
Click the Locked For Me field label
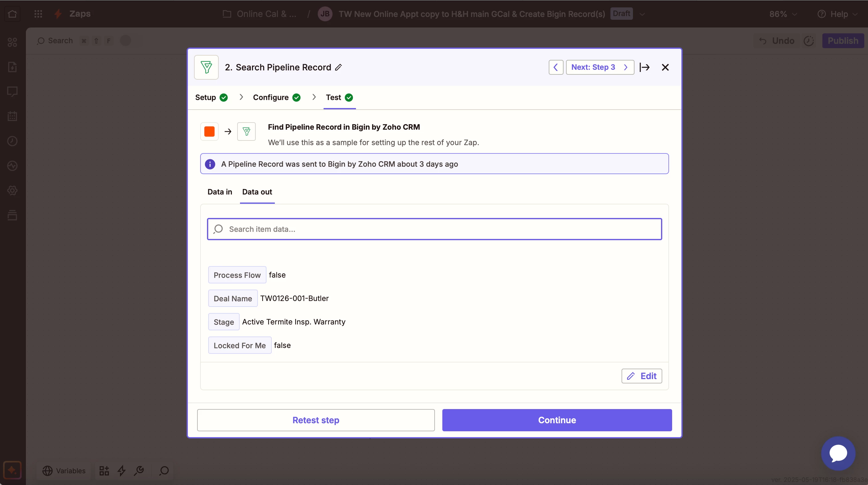(x=240, y=345)
